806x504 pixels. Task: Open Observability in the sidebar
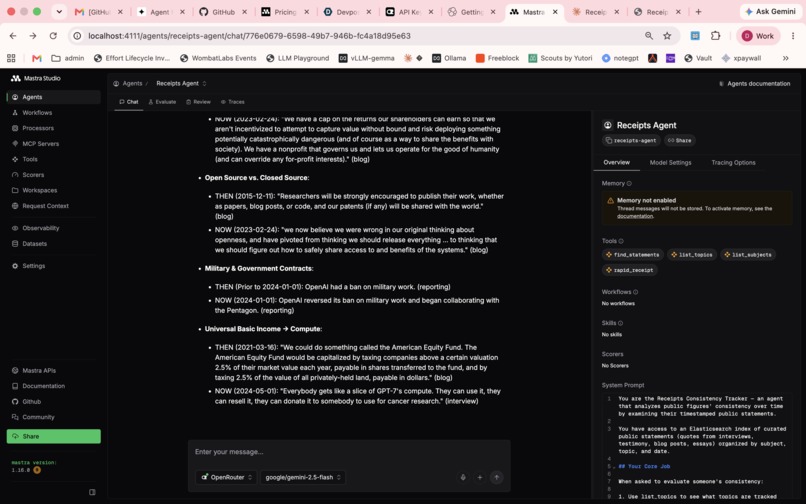53,228
